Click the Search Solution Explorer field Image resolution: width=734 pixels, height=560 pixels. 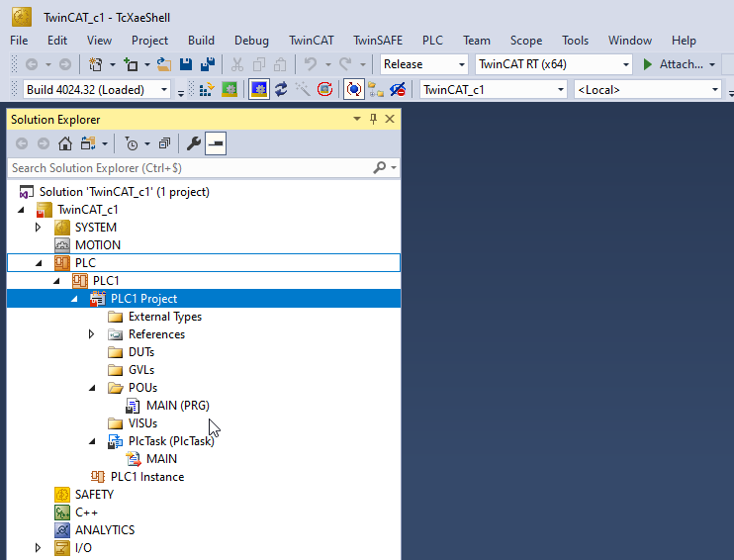pyautogui.click(x=188, y=168)
